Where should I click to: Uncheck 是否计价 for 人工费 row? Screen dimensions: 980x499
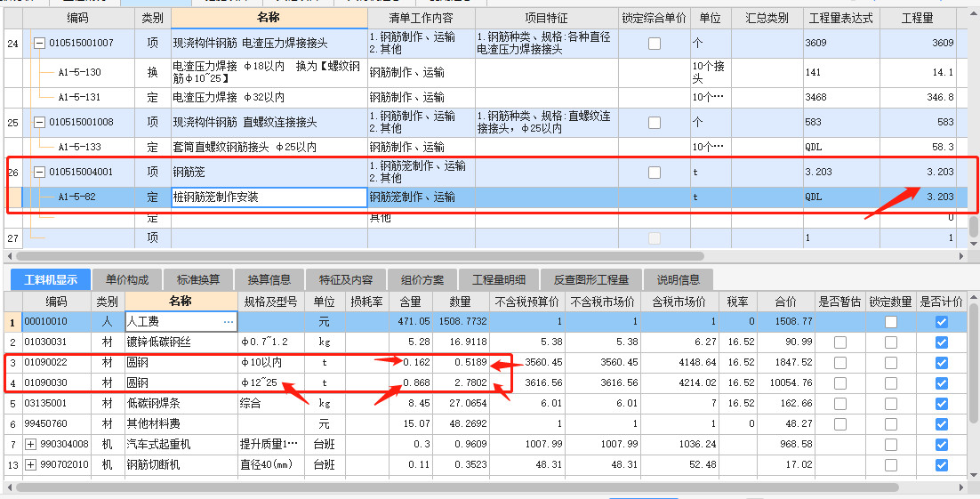tap(942, 321)
